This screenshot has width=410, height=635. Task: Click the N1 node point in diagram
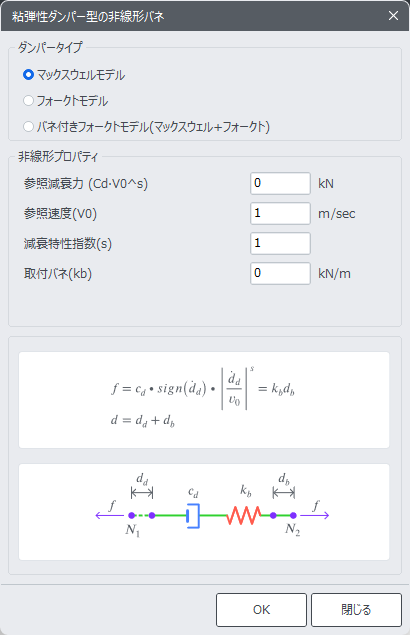click(131, 516)
